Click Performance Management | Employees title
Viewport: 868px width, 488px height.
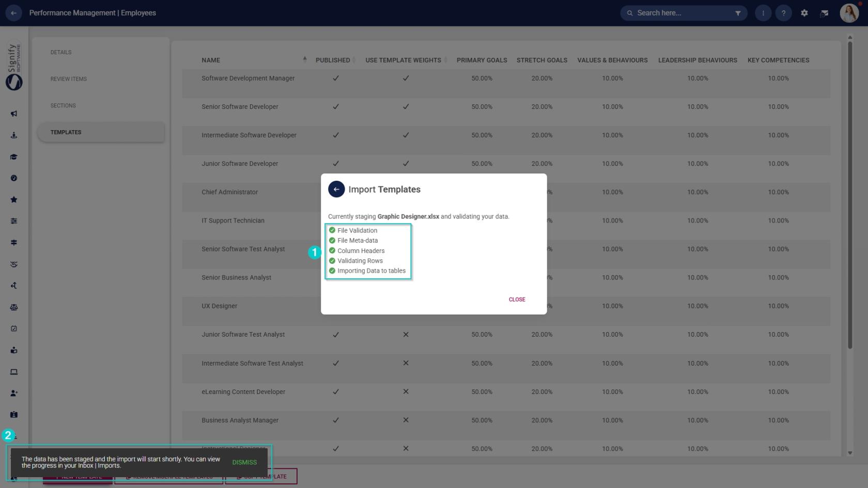pos(92,13)
